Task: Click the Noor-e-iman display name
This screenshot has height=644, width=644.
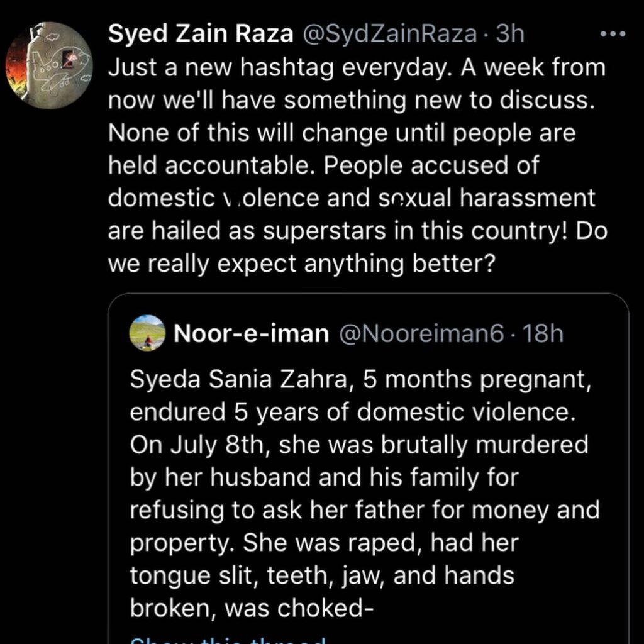Action: [x=252, y=333]
